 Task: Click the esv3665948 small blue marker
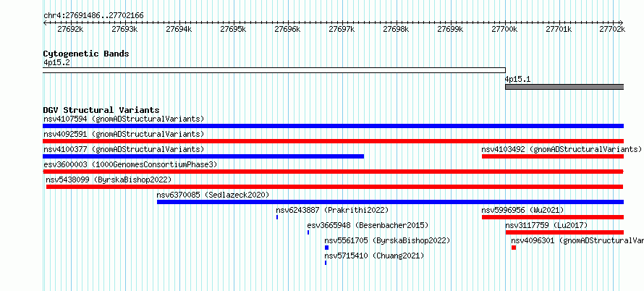(308, 232)
